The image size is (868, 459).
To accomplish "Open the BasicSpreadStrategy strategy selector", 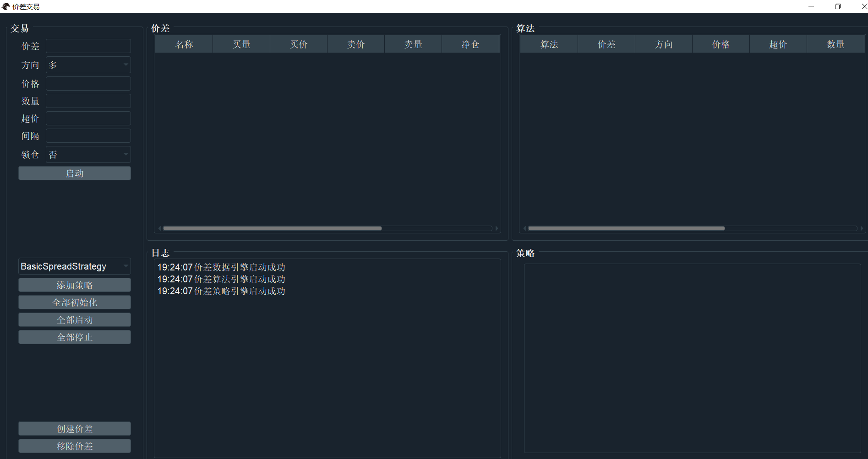I will [74, 266].
